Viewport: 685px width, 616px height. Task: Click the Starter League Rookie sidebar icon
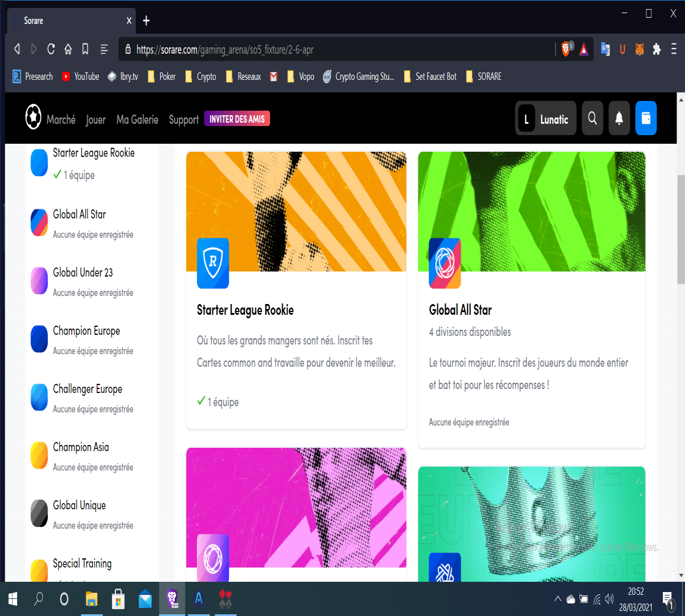39,163
